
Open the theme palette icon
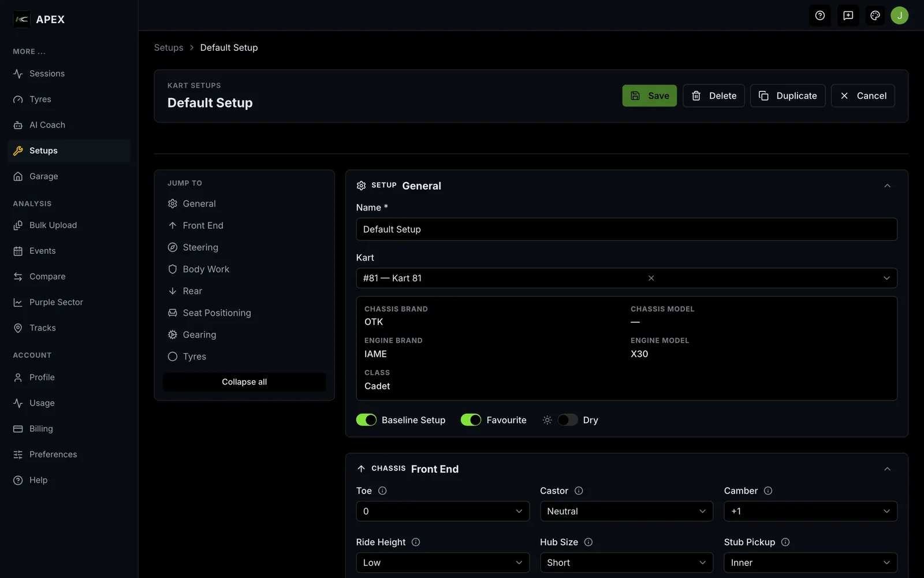tap(875, 16)
